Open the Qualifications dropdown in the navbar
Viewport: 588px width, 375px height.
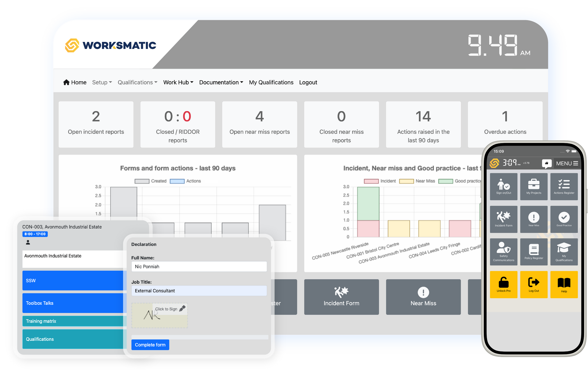click(x=137, y=82)
